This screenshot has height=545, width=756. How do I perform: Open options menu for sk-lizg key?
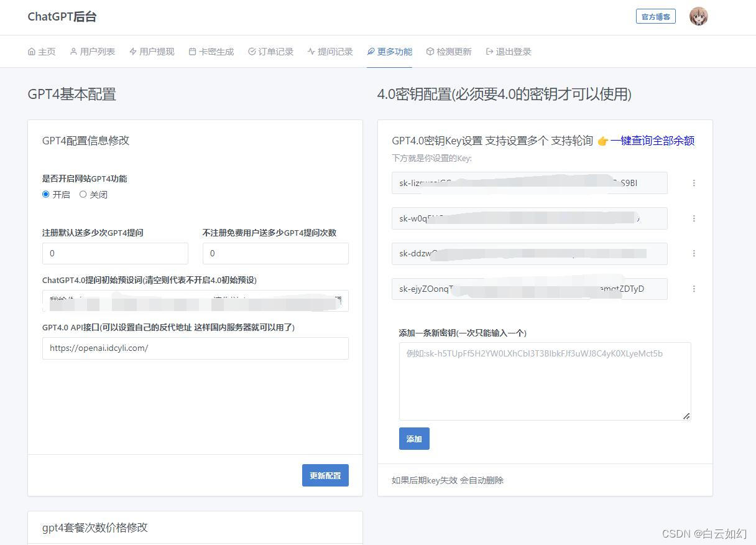pyautogui.click(x=694, y=183)
